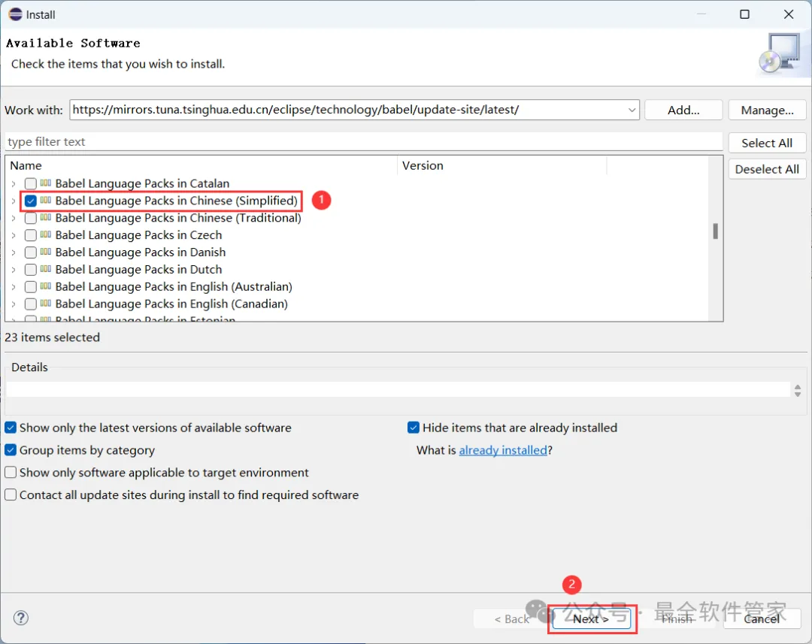Sort by the Version column header

coord(502,165)
